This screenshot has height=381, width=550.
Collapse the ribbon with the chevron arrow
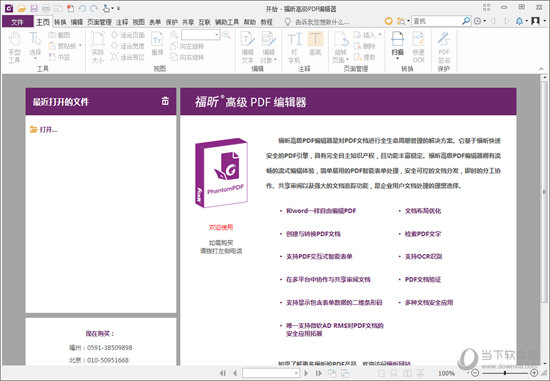coord(541,69)
